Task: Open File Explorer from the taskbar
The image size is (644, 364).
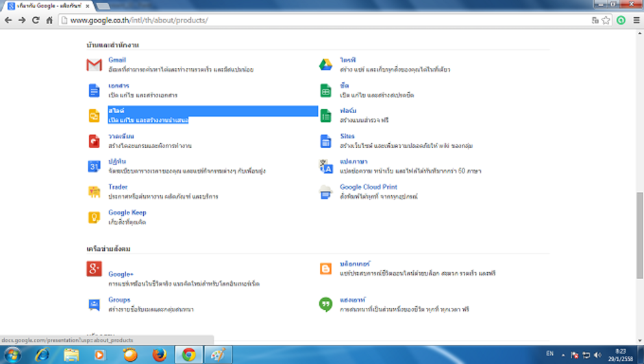Action: coord(71,354)
